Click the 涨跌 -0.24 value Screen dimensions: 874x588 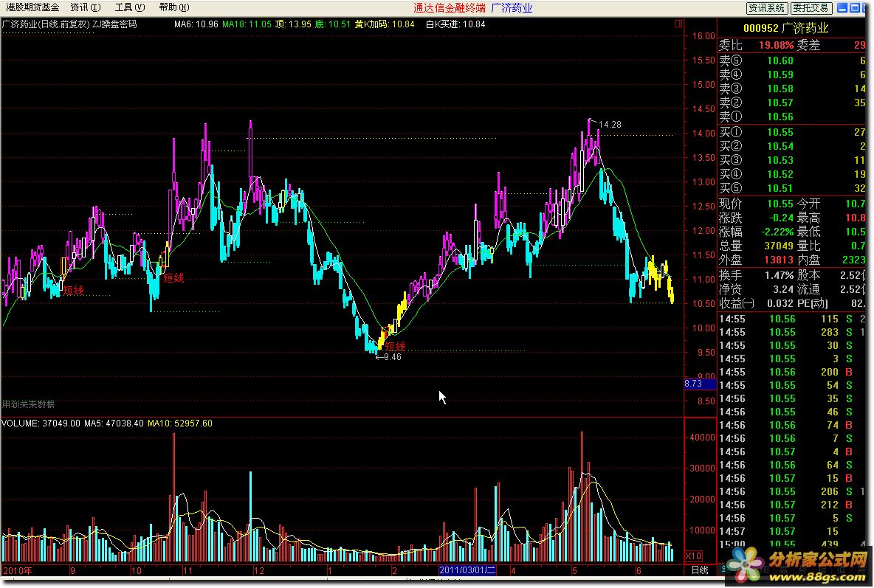781,218
